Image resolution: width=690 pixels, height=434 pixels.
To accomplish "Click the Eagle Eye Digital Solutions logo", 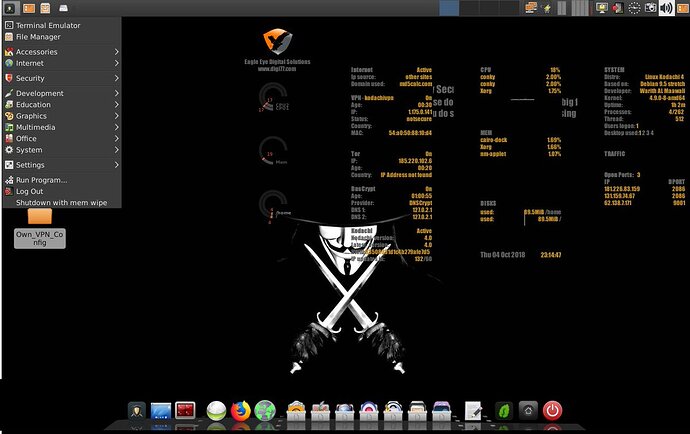I will 278,41.
